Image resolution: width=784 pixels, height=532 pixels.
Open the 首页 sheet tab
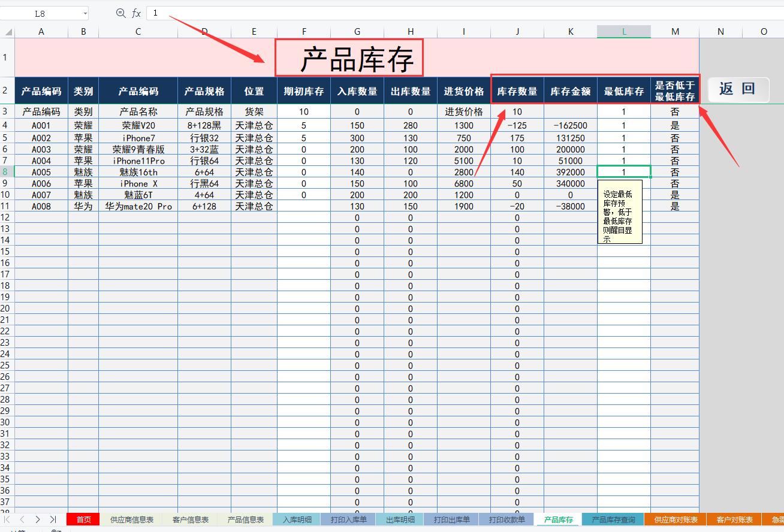click(83, 519)
